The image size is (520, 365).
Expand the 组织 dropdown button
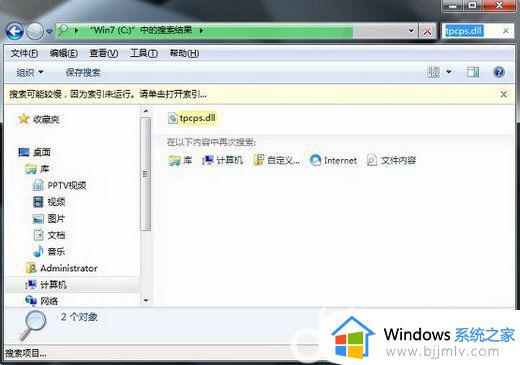30,72
